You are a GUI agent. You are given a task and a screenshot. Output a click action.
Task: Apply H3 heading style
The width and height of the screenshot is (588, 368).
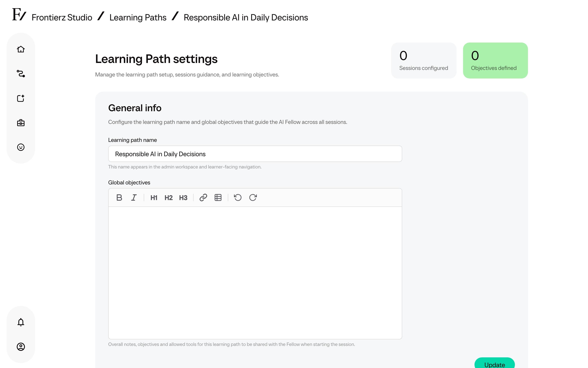pos(183,197)
